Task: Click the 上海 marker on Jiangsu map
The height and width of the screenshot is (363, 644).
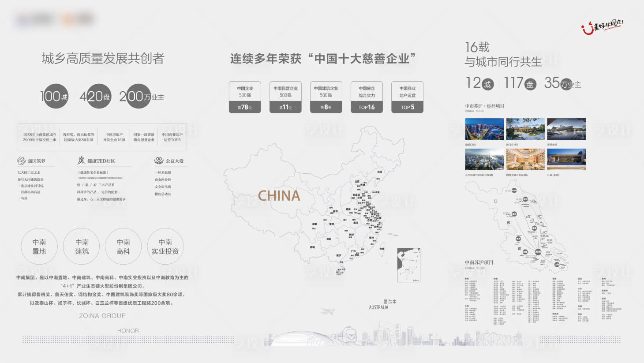Action: tap(557, 265)
